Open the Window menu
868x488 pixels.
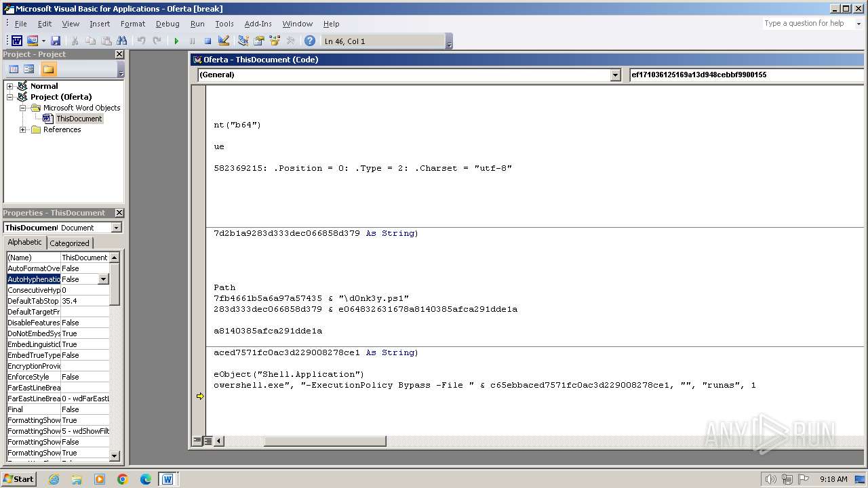298,24
